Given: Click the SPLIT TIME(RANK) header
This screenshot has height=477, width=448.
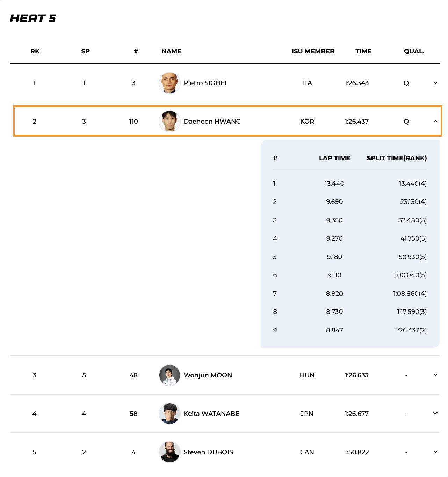Looking at the screenshot, I should coord(397,158).
